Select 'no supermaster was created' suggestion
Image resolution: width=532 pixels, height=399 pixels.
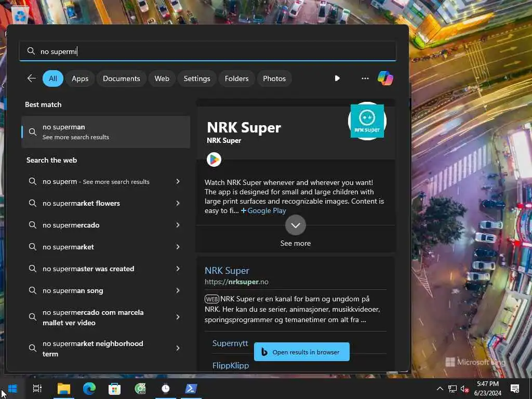[x=88, y=269]
